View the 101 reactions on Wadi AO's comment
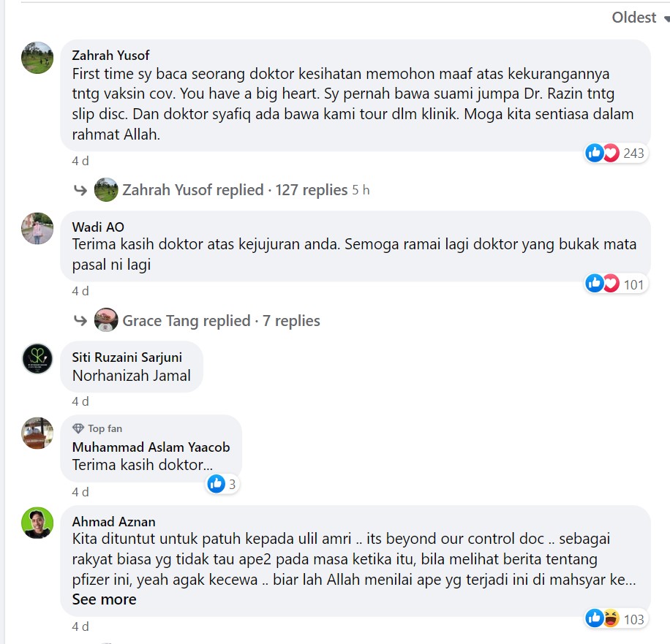The height and width of the screenshot is (644, 670). 616,284
